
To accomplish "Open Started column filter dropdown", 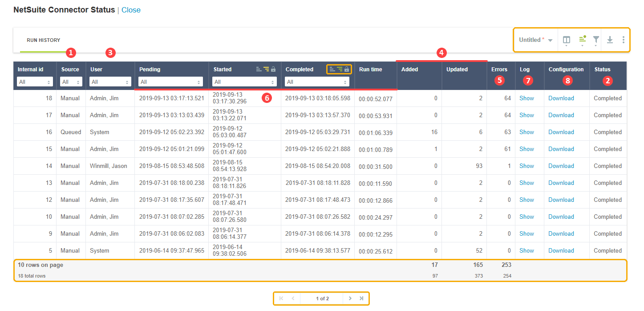I will [x=244, y=82].
